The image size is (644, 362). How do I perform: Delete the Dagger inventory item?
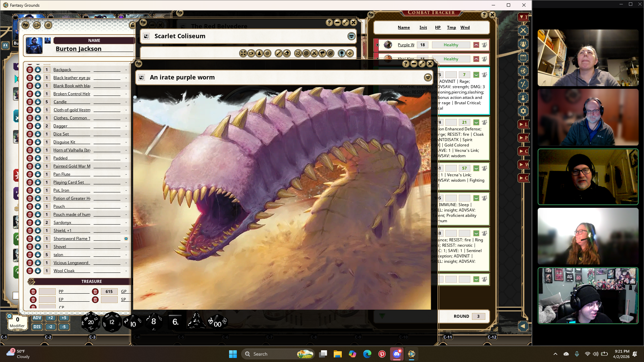[x=30, y=126]
